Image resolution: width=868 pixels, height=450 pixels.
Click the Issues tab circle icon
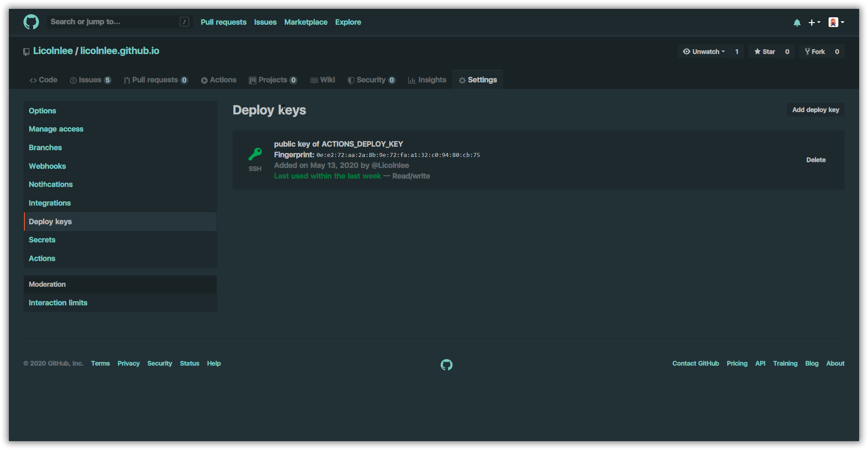[73, 80]
